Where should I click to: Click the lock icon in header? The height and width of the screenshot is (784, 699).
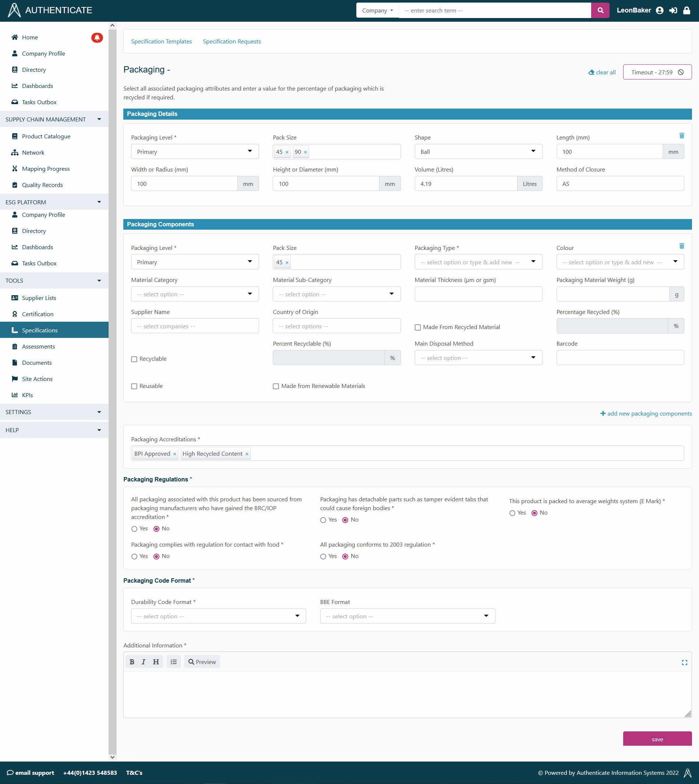pyautogui.click(x=686, y=10)
